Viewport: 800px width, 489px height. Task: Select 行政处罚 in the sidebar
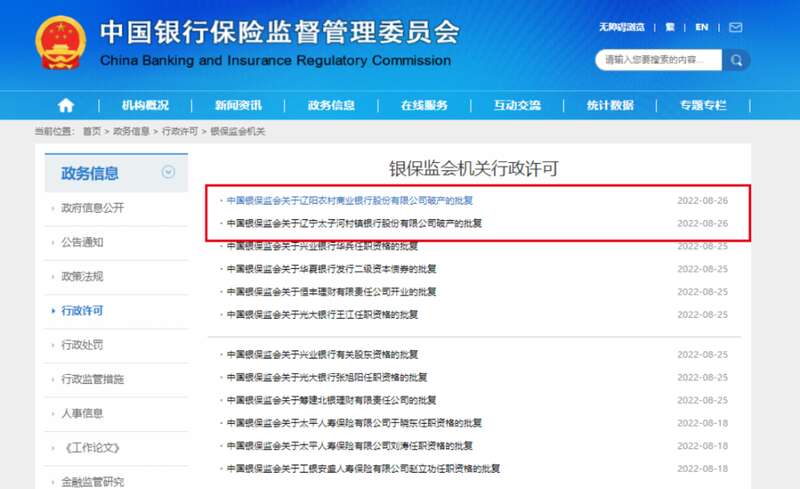[82, 345]
